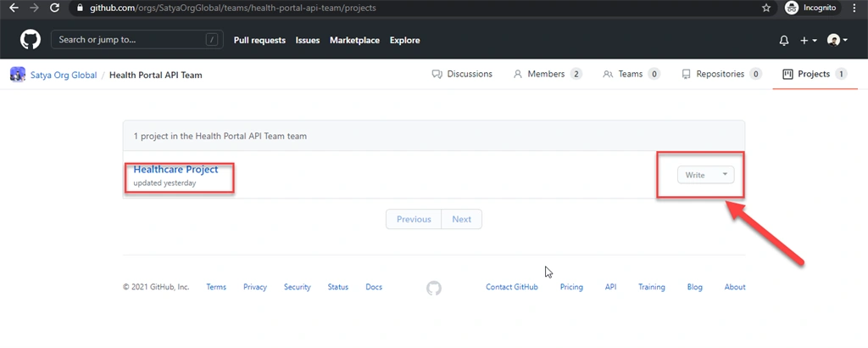
Task: Go to Pull requests
Action: [x=259, y=40]
